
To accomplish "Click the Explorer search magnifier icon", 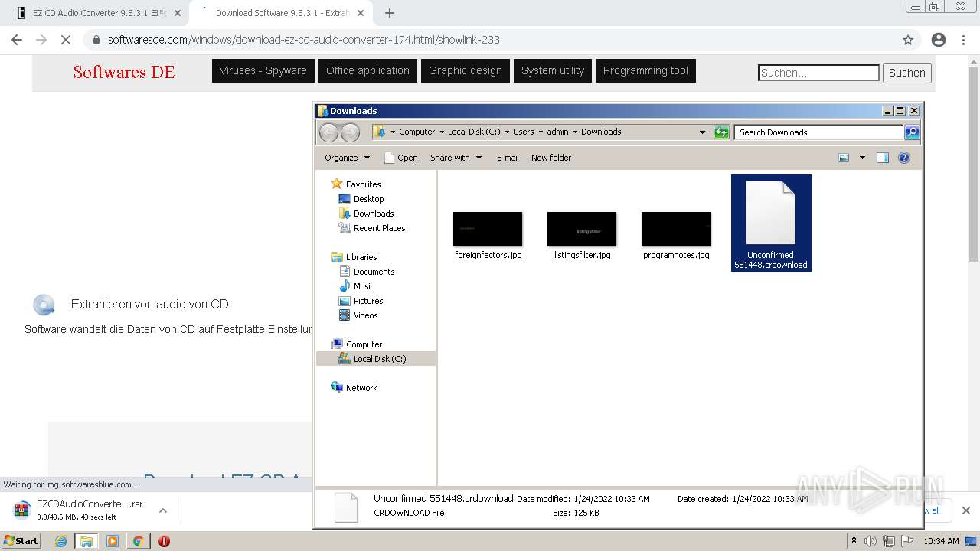I will click(912, 132).
